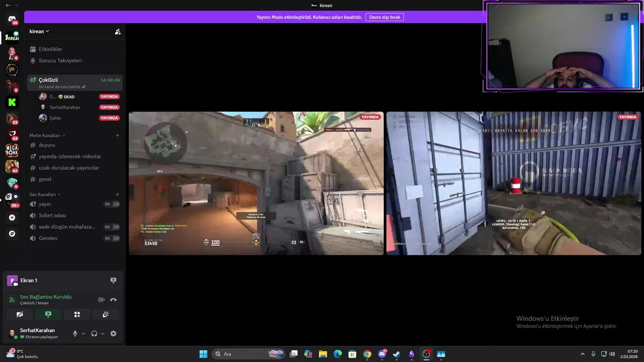Stop streaming icon beside Ekran 1
This screenshot has height=362, width=644.
click(113, 281)
